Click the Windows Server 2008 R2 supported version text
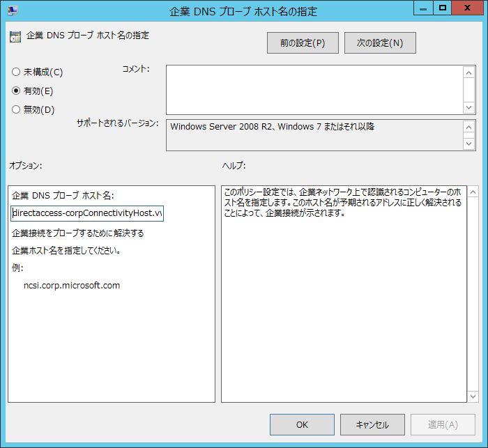This screenshot has width=488, height=448. (x=272, y=127)
